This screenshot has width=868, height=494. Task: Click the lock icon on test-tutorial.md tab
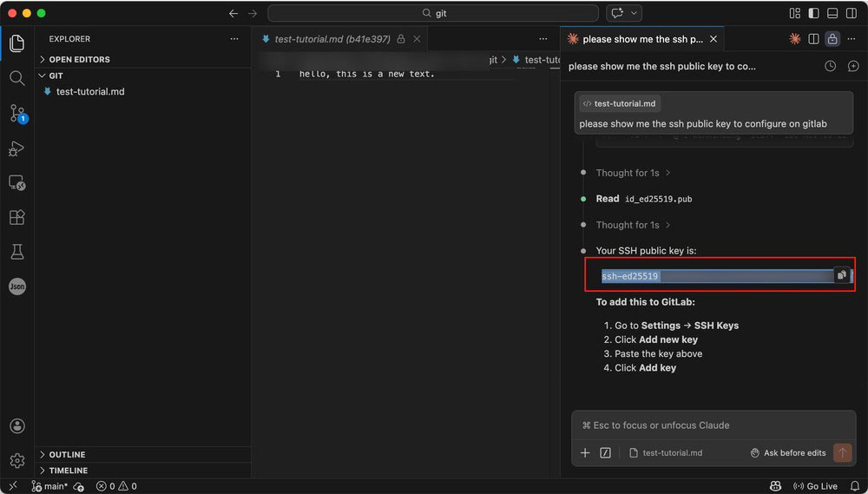tap(401, 39)
